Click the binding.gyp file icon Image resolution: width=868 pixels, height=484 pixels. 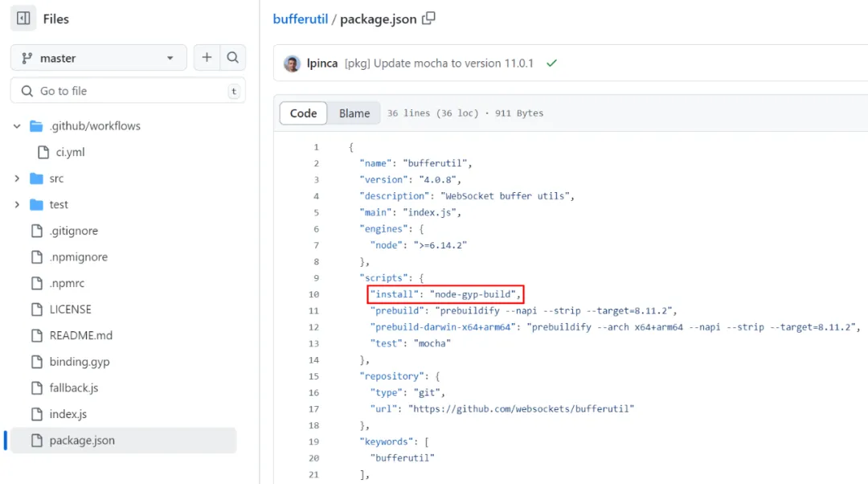(36, 362)
